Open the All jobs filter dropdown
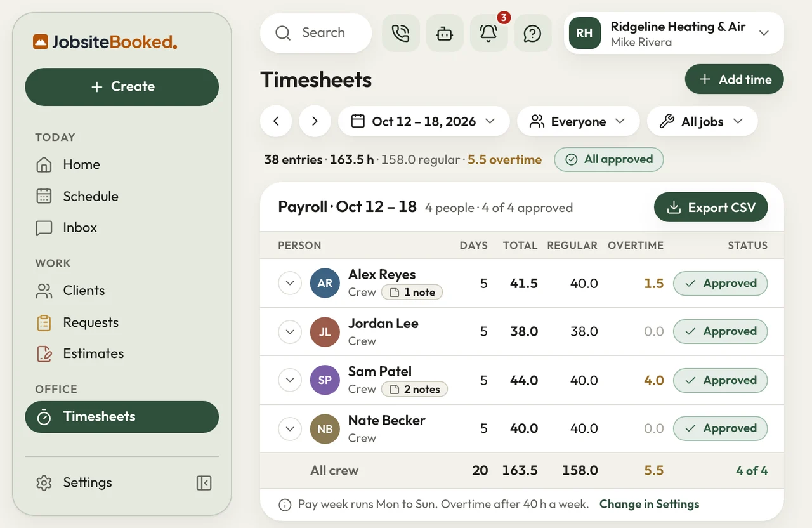The height and width of the screenshot is (528, 812). 702,121
